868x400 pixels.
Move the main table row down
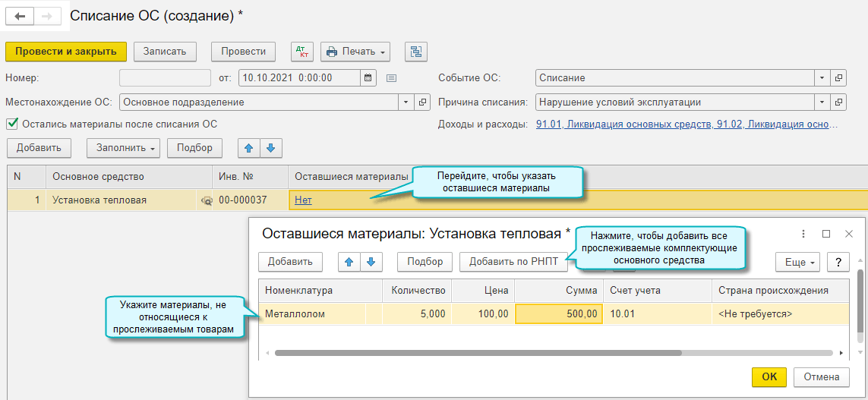click(x=271, y=148)
